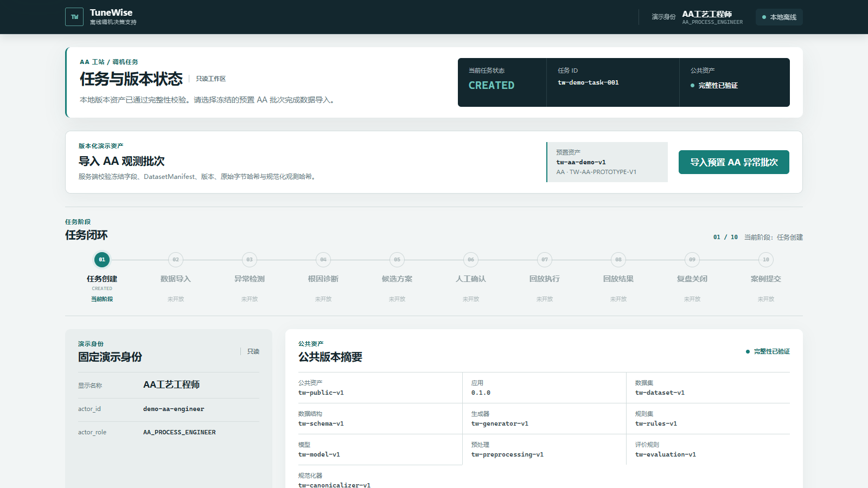
Task: Click the 只读工作区 label
Action: click(x=210, y=79)
